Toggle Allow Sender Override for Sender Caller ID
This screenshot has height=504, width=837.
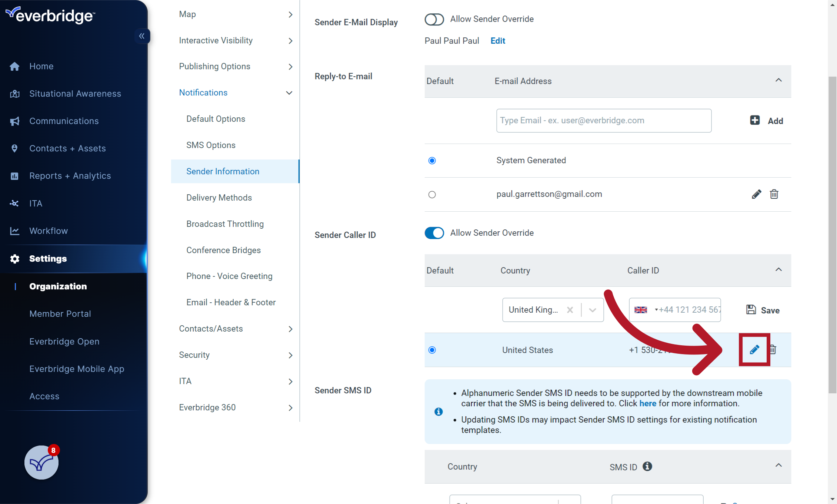pyautogui.click(x=434, y=233)
